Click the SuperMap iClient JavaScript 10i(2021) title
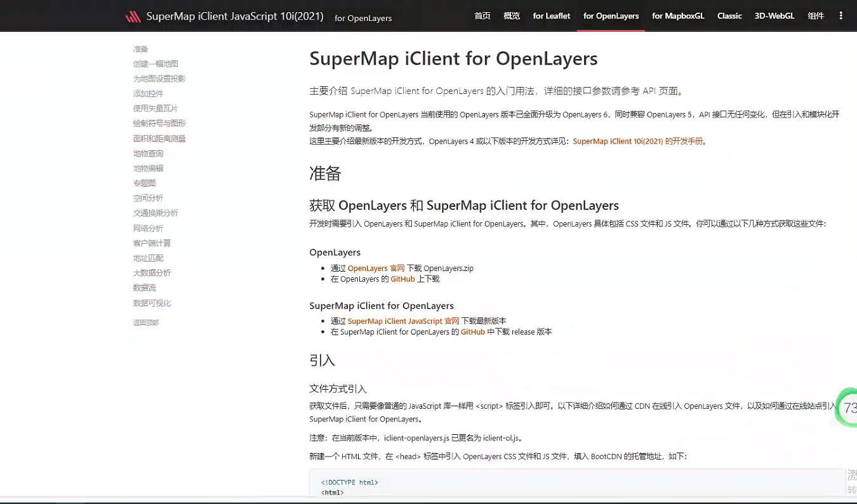857x504 pixels. tap(235, 17)
